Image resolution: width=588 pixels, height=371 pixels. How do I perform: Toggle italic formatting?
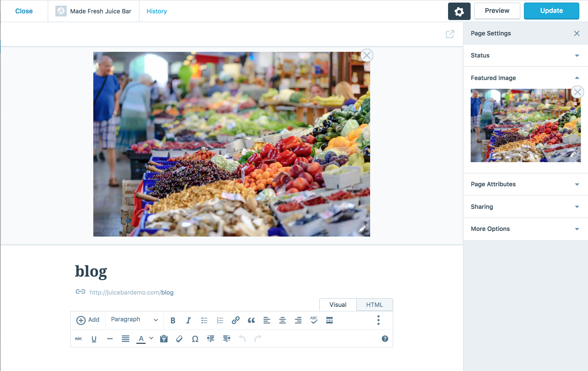188,320
